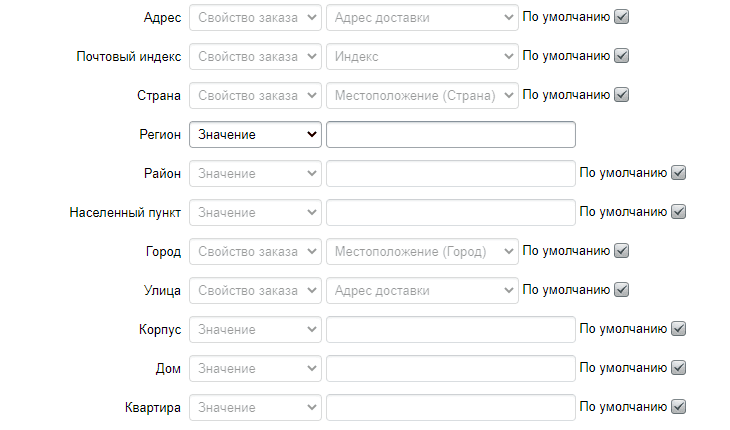Expand the Местоположение (Город) dropdown

pyautogui.click(x=422, y=252)
